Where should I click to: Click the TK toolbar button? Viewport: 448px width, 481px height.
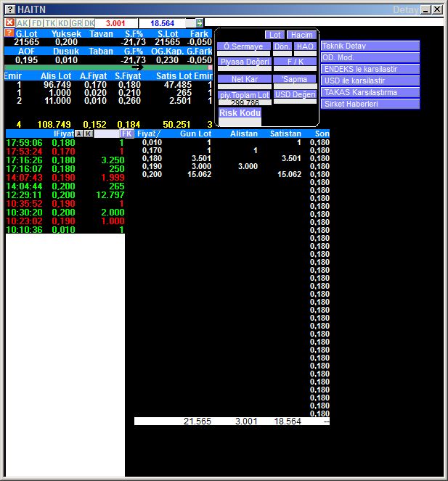50,23
